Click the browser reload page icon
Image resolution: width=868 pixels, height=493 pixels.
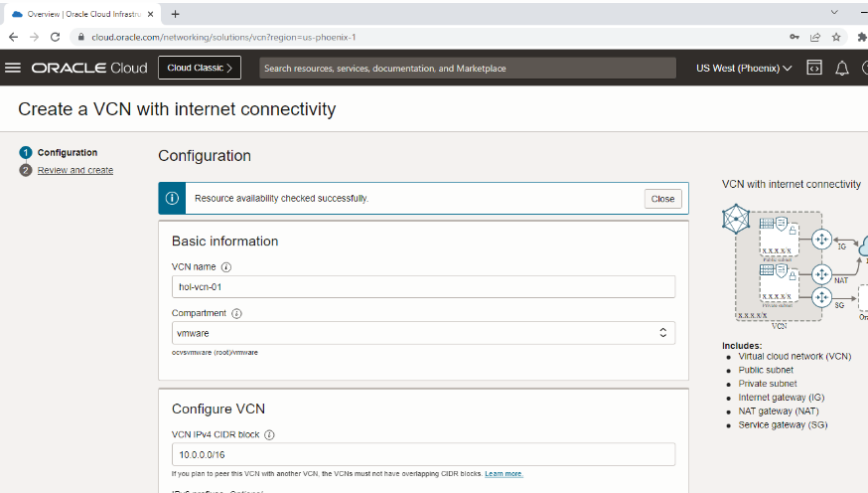pyautogui.click(x=58, y=37)
